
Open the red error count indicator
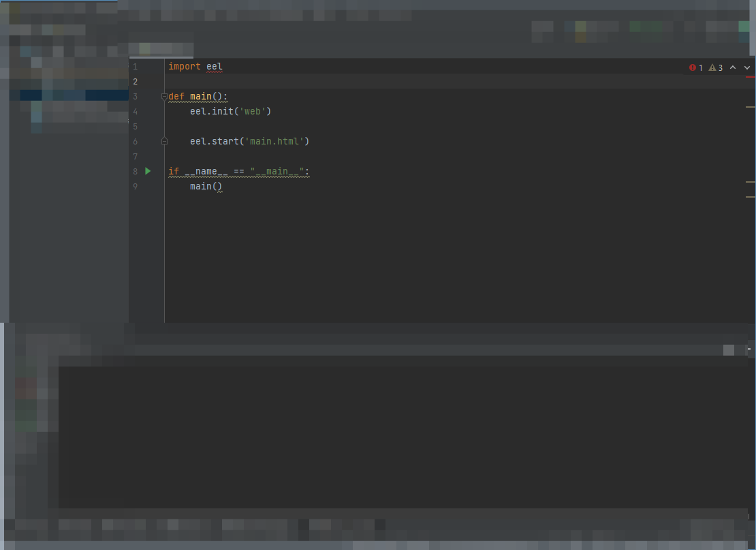coord(696,68)
